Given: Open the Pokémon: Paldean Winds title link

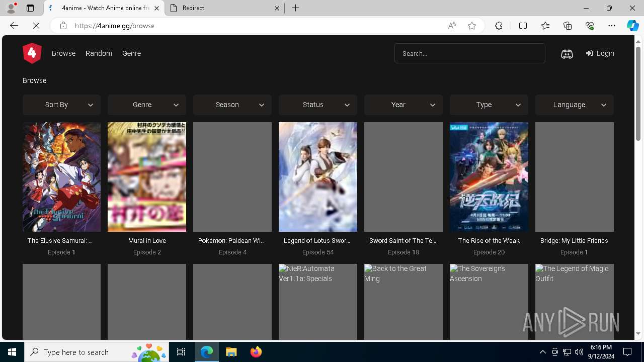Looking at the screenshot, I should (x=232, y=241).
